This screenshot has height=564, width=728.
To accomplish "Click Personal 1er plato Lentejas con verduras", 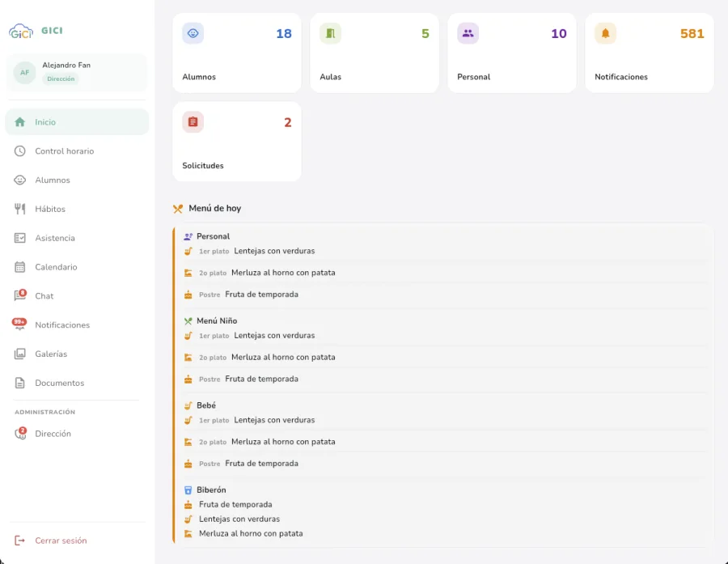I will point(445,251).
